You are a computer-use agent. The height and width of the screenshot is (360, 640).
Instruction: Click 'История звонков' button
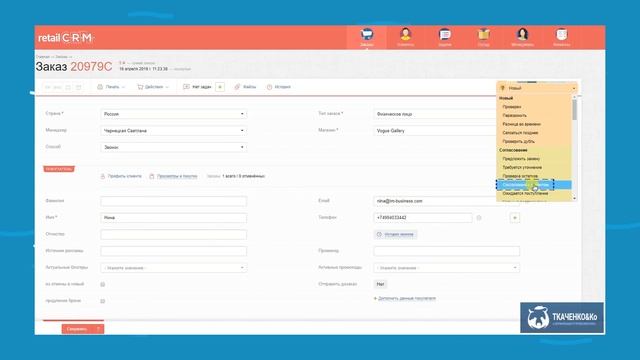pos(395,234)
